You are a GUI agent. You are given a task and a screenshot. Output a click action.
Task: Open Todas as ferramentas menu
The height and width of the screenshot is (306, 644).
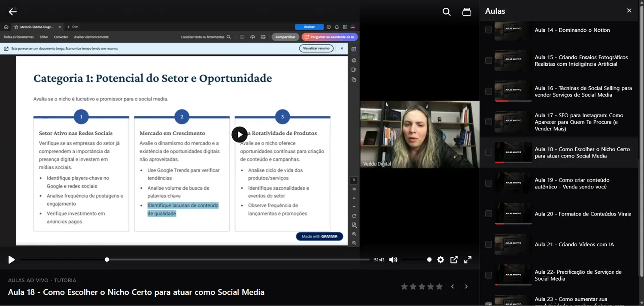(x=18, y=37)
